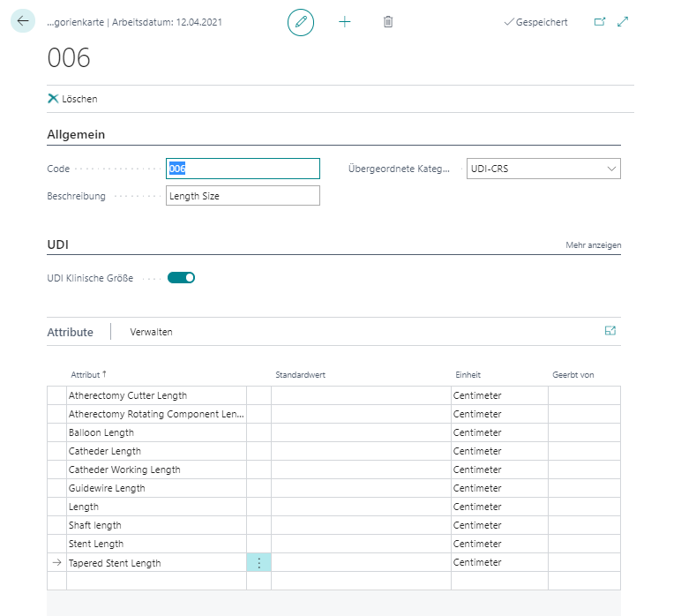
Task: Open the Verwalten menu
Action: (x=151, y=333)
